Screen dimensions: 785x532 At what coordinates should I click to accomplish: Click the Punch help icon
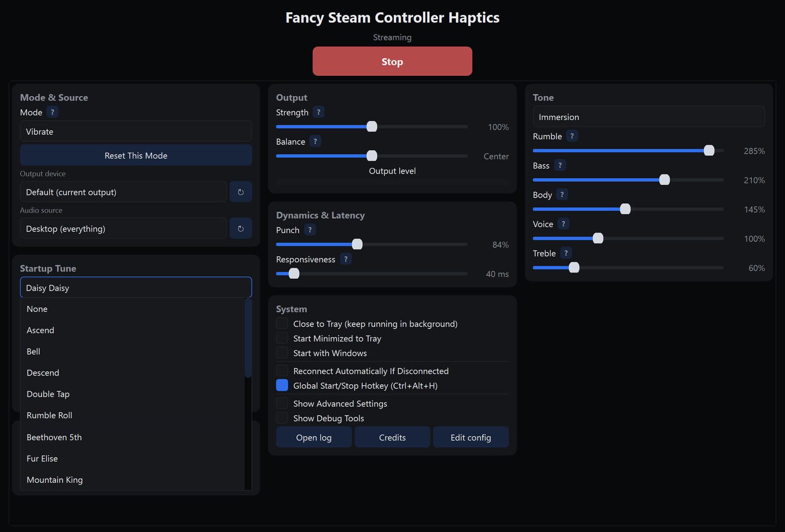pos(309,230)
